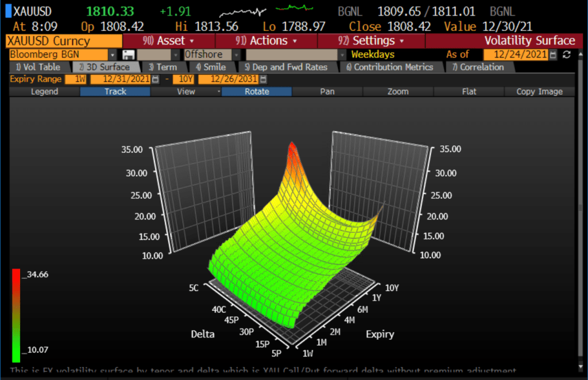Open the 92) Settings menu

tap(371, 41)
